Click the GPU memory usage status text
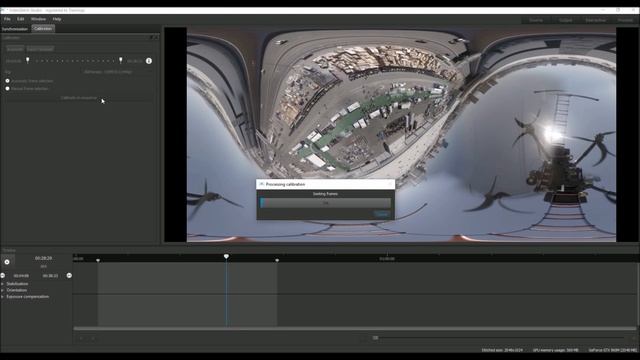Screen dimensions: 640x360 point(556,350)
